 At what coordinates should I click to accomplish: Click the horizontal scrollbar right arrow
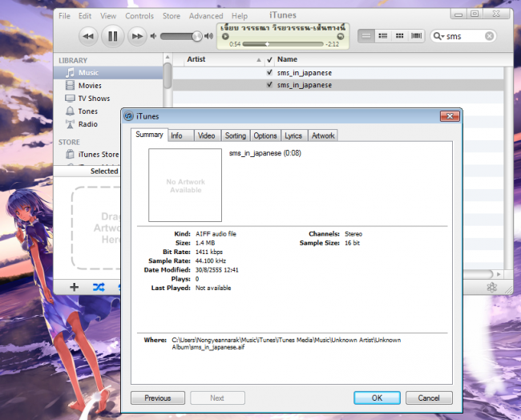point(499,274)
